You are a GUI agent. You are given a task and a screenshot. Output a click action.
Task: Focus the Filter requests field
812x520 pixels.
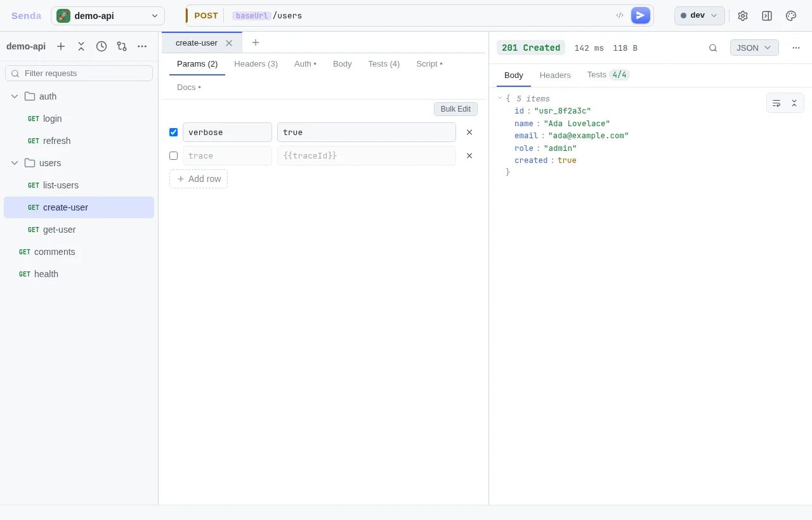79,74
